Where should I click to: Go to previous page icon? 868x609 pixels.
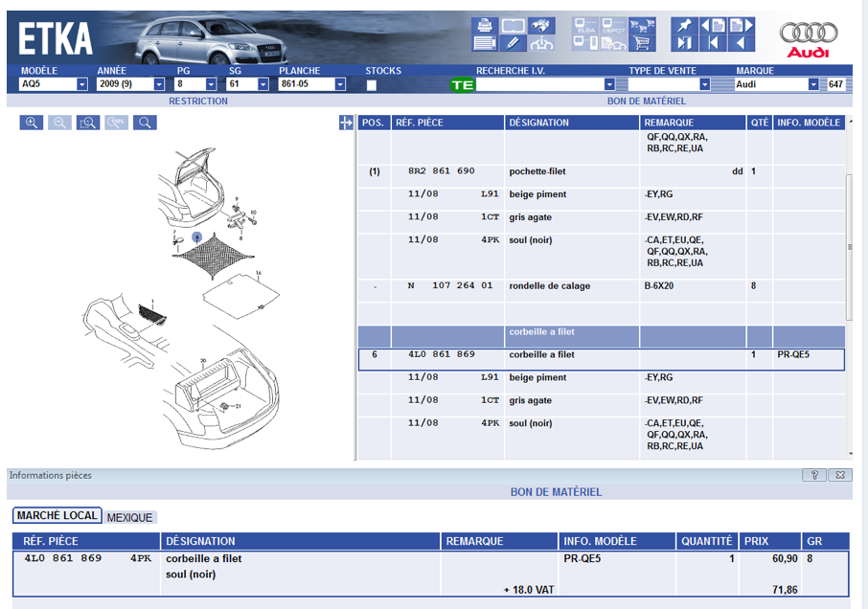[712, 26]
